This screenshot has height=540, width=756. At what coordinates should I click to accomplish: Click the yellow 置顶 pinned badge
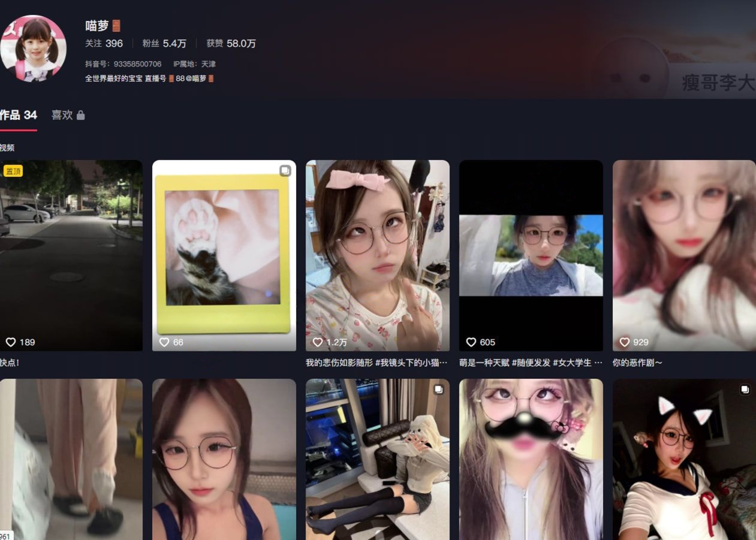(x=13, y=171)
